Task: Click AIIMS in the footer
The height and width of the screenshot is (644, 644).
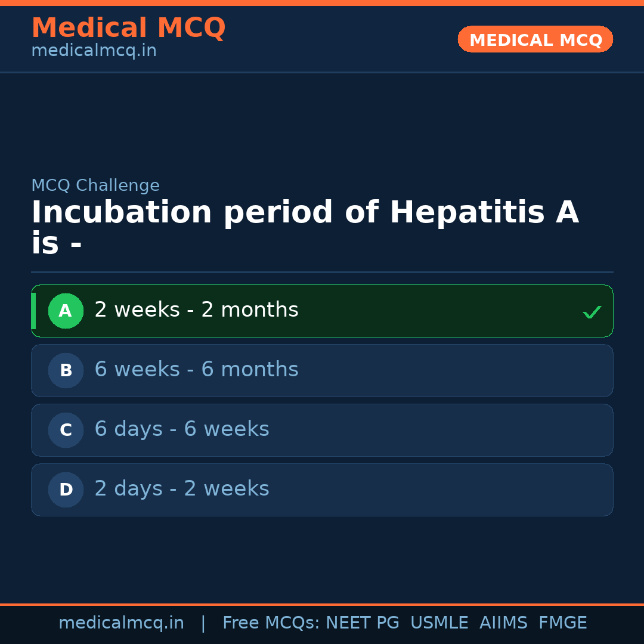Action: coord(503,623)
